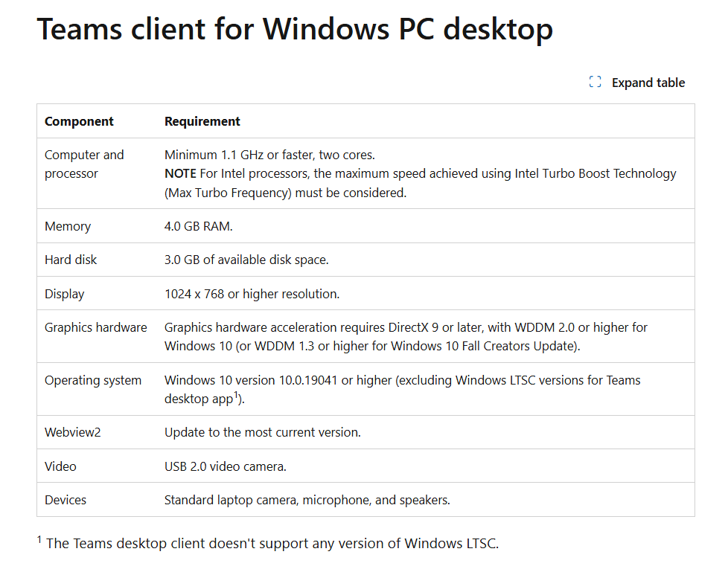Open the Devices component entry

click(x=66, y=500)
